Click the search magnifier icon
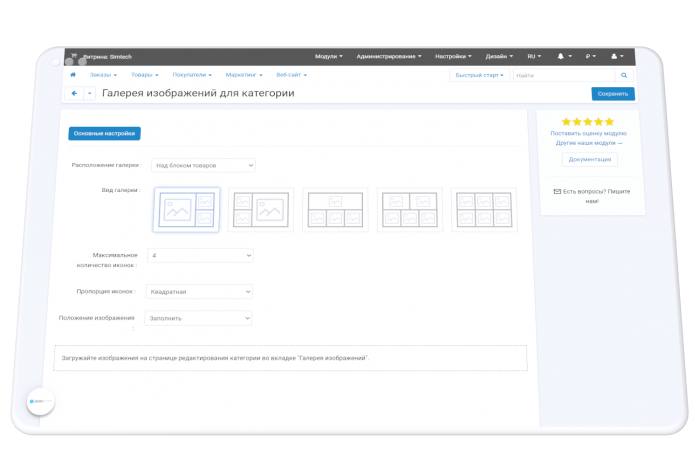 click(x=624, y=75)
